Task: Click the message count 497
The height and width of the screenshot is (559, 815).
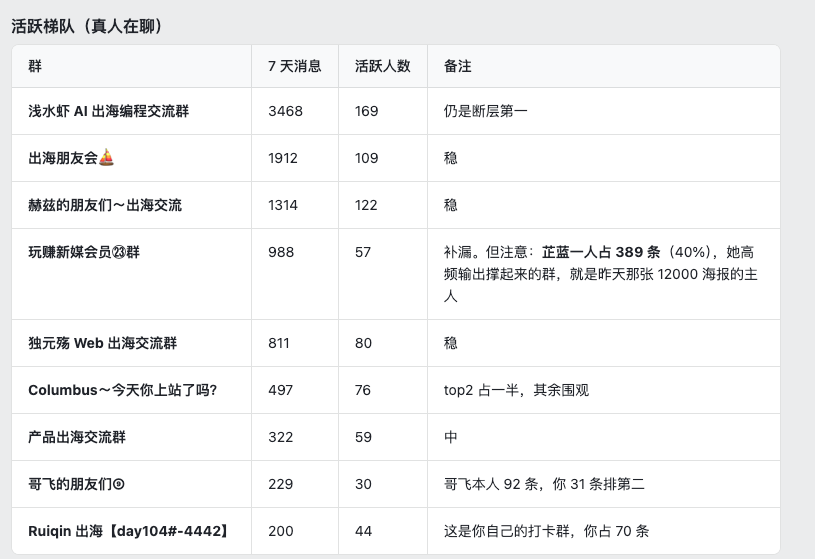Action: point(281,391)
